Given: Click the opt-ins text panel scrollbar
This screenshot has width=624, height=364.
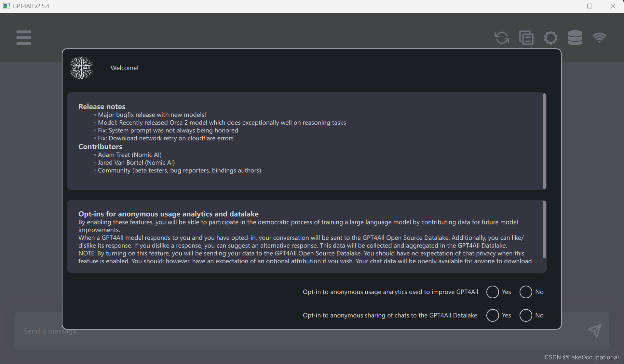Looking at the screenshot, I should [544, 230].
